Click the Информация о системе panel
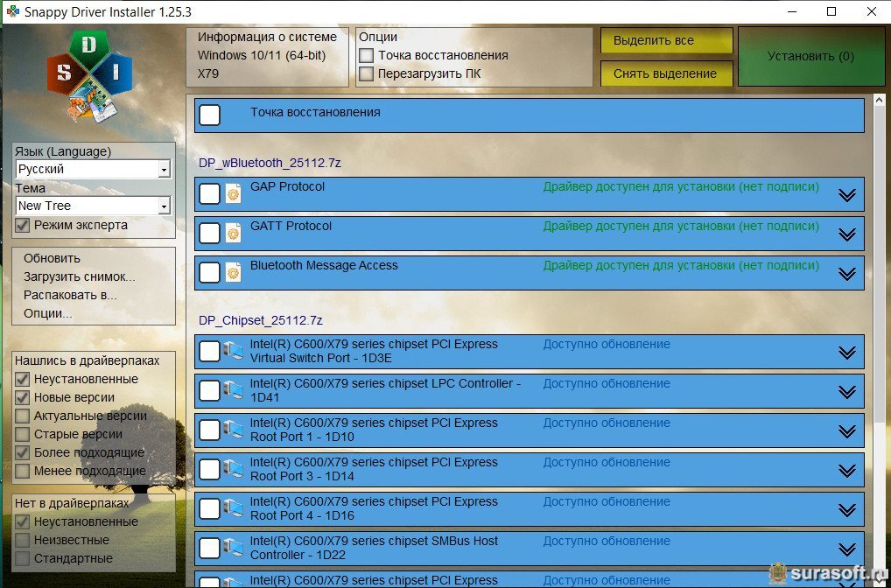The height and width of the screenshot is (588, 891). [267, 56]
